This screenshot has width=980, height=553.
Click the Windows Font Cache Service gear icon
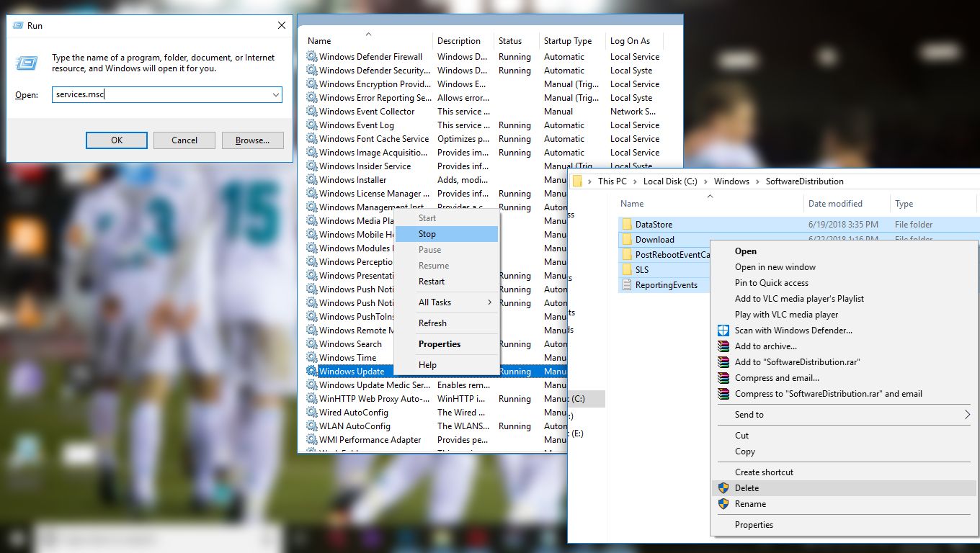[311, 139]
